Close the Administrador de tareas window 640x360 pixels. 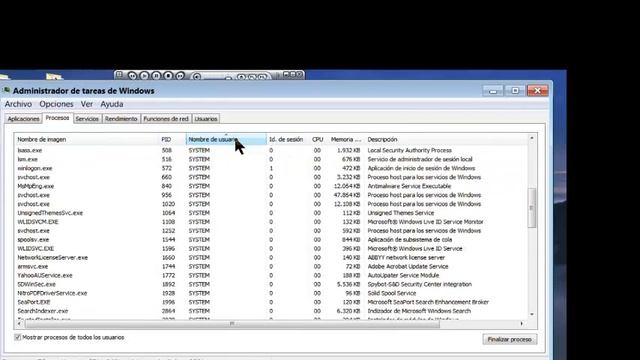538,91
